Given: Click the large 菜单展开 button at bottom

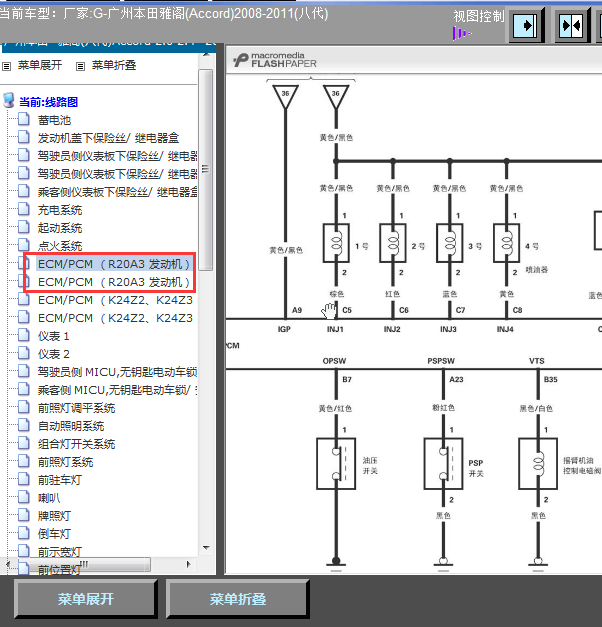Looking at the screenshot, I should click(x=86, y=599).
